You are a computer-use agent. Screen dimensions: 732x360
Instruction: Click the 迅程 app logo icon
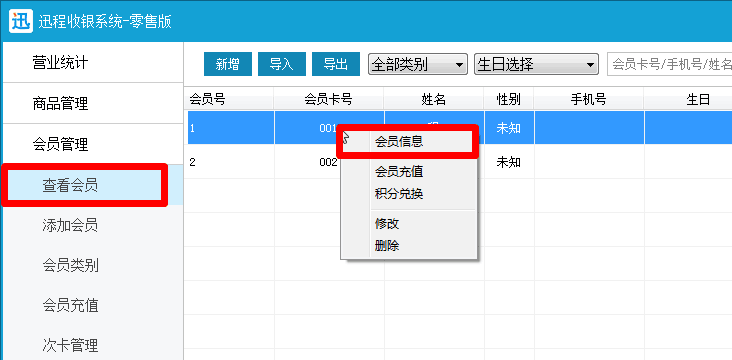[x=21, y=21]
